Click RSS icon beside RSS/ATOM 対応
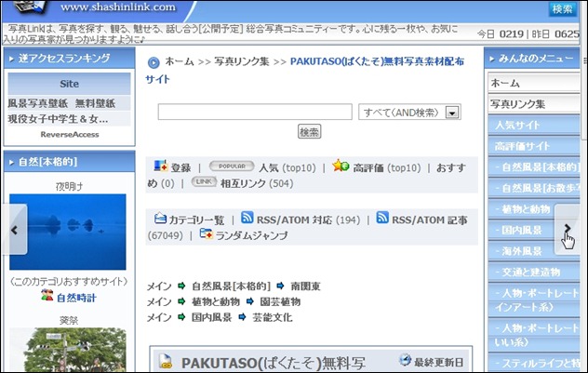 (247, 218)
